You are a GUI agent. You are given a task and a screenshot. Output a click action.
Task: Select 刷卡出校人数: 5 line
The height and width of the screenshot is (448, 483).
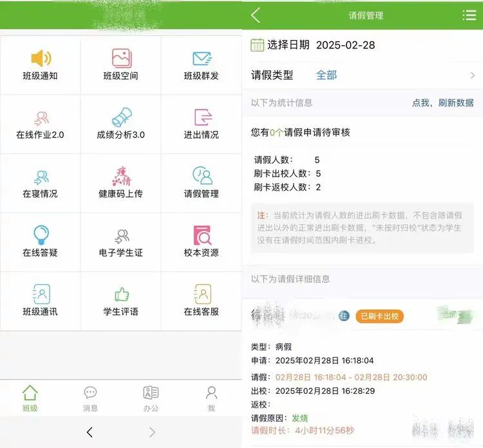tap(287, 173)
